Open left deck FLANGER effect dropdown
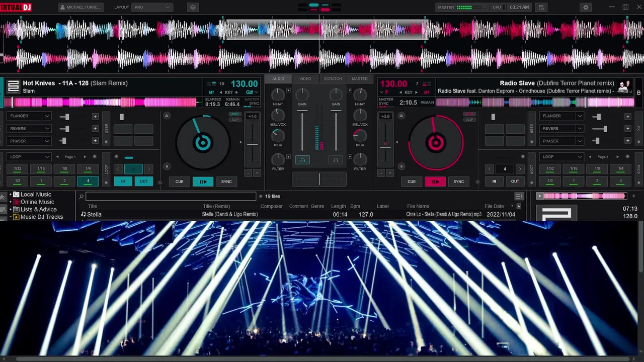The width and height of the screenshot is (644, 362). click(x=29, y=116)
